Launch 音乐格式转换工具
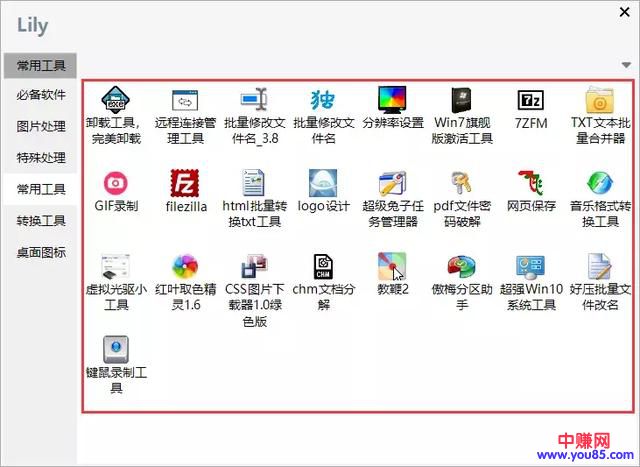 coord(600,183)
